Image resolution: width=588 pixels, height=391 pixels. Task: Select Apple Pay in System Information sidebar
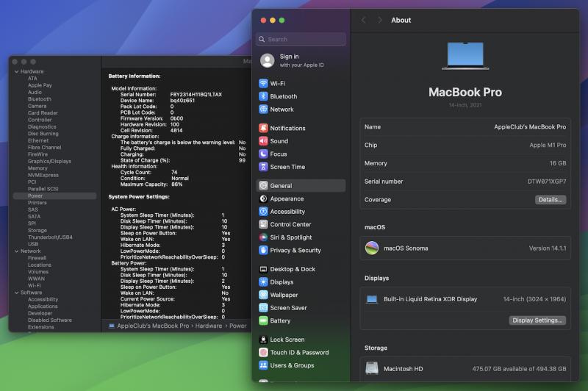(x=40, y=85)
